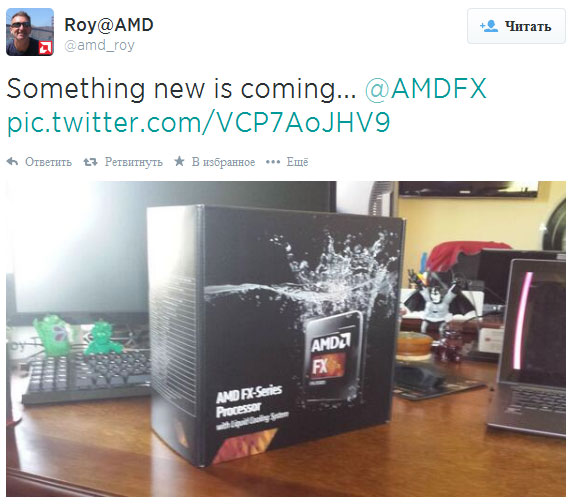Open the attached tweet photo
The width and height of the screenshot is (571, 504).
[286, 339]
